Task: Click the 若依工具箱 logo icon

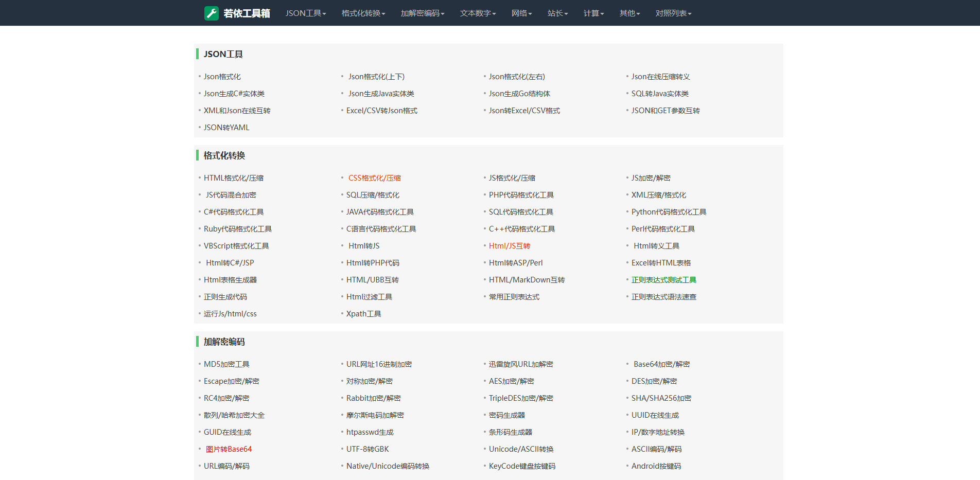Action: [211, 13]
